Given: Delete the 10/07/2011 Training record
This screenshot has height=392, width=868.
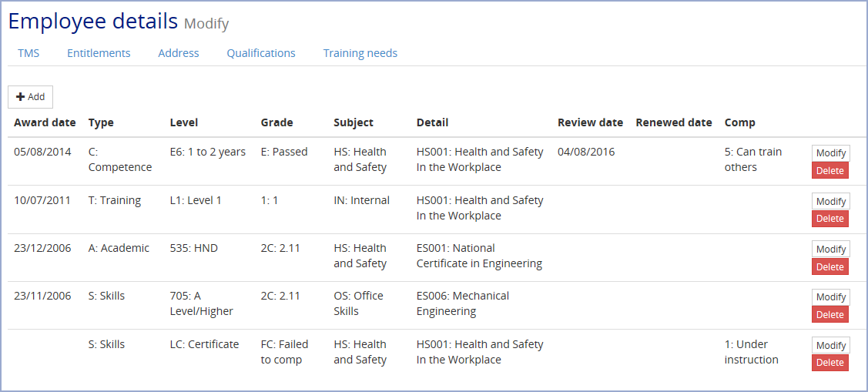Looking at the screenshot, I should pos(830,219).
